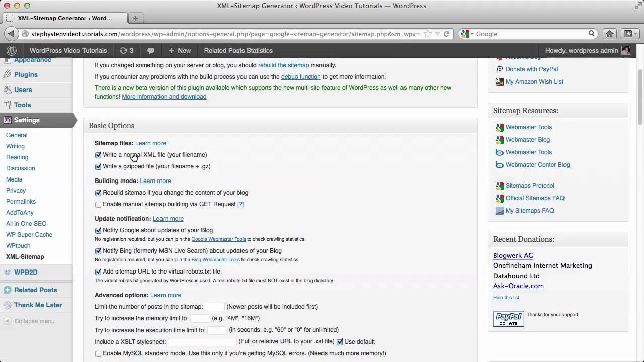This screenshot has height=362, width=644.
Task: Open the Users sidebar icon
Action: coord(7,89)
